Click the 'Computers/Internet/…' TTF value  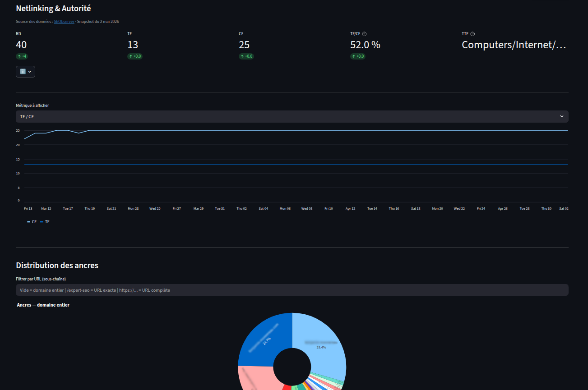(x=514, y=45)
